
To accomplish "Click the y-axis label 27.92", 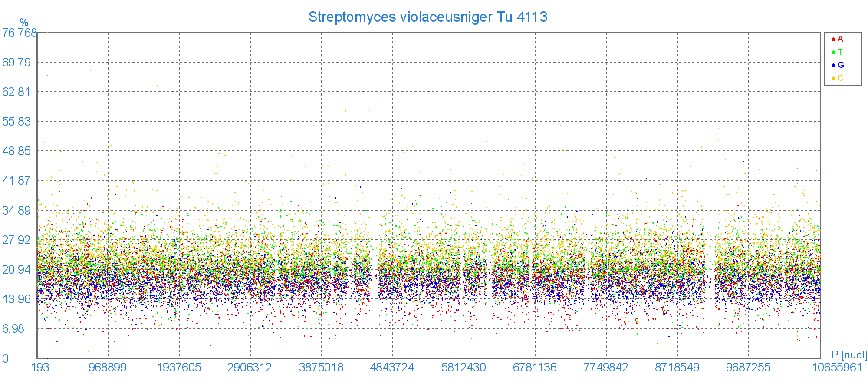I will 16,240.
